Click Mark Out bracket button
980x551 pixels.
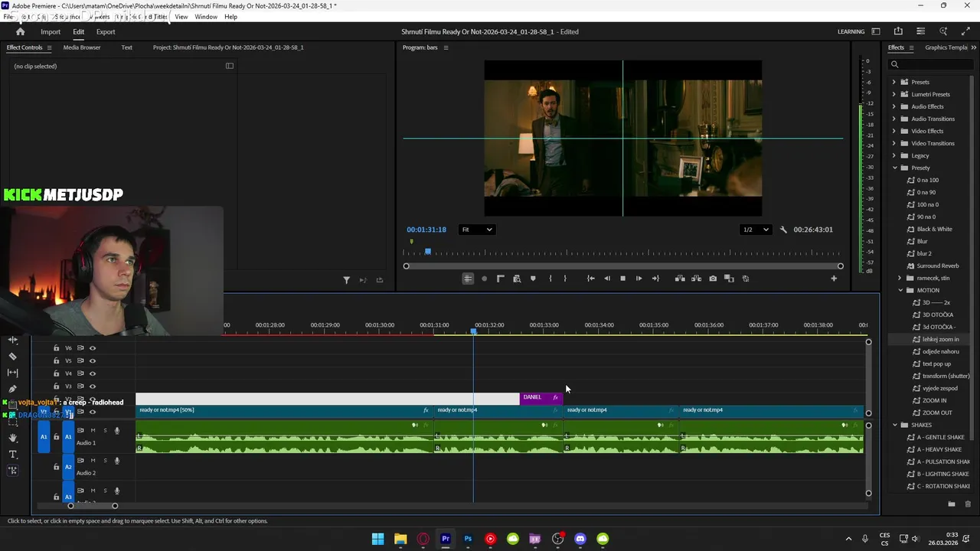(565, 279)
